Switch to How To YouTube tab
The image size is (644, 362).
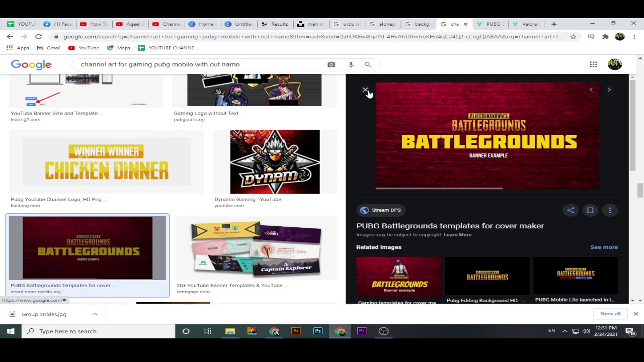pos(95,24)
